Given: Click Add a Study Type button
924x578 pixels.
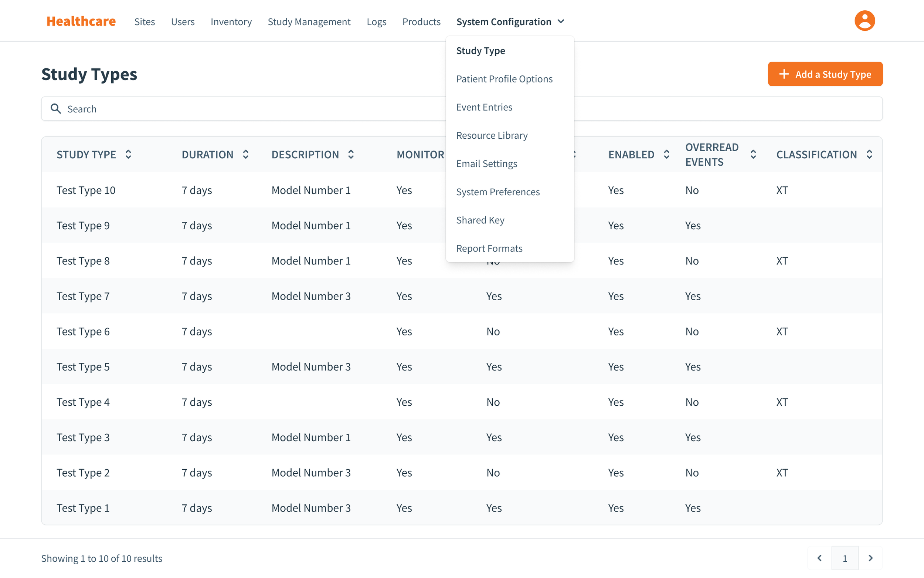Looking at the screenshot, I should (825, 74).
